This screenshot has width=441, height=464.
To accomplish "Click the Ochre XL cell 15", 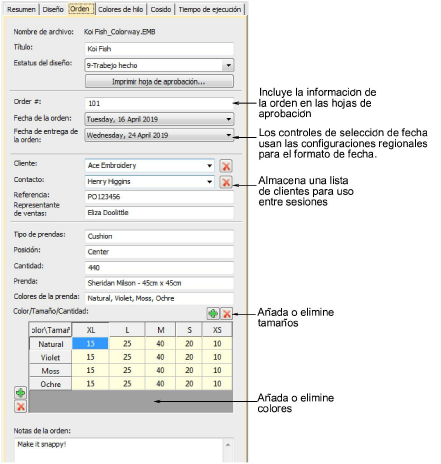I will tap(90, 384).
